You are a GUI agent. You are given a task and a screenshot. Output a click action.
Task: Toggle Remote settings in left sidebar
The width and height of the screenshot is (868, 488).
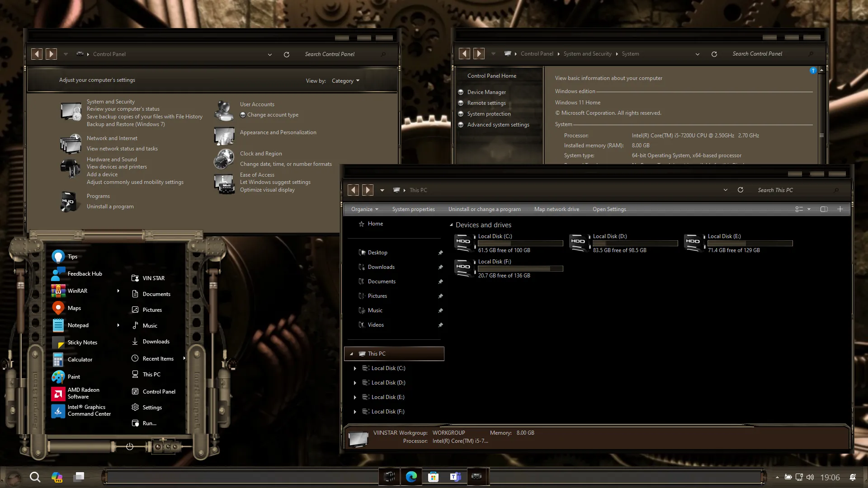pos(486,103)
